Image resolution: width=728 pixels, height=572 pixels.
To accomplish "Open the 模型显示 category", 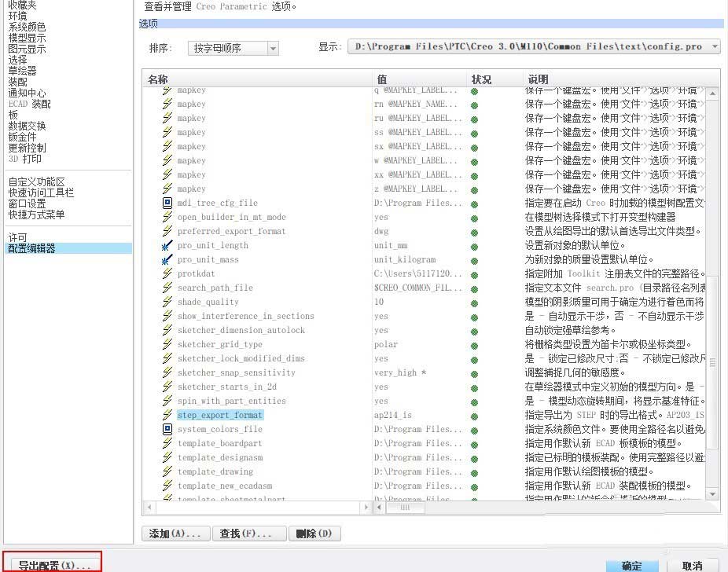I will click(27, 38).
